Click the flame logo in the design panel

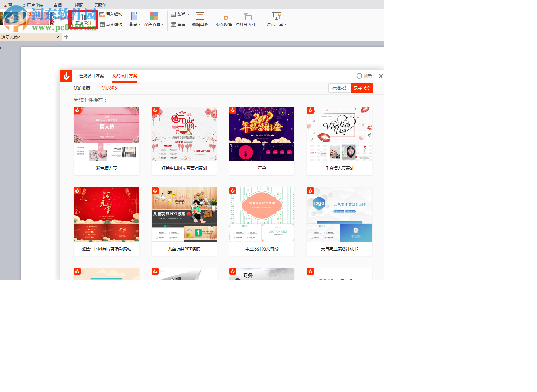point(66,76)
